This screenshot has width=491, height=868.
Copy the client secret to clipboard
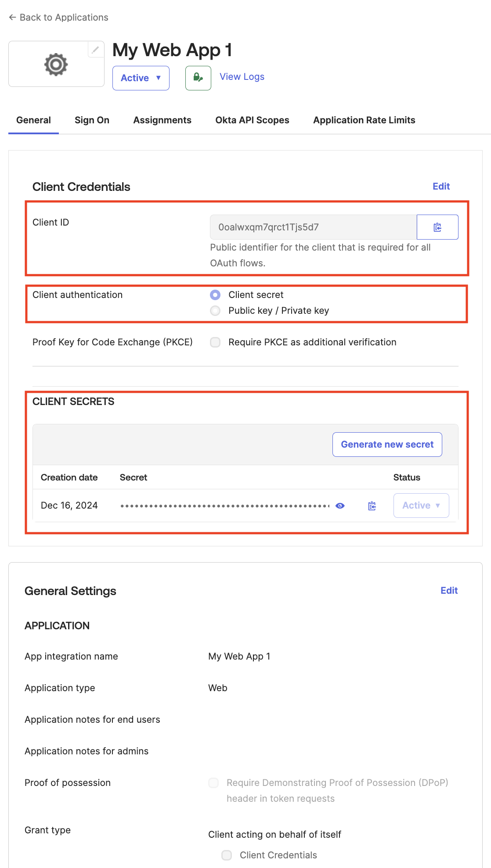(x=372, y=506)
